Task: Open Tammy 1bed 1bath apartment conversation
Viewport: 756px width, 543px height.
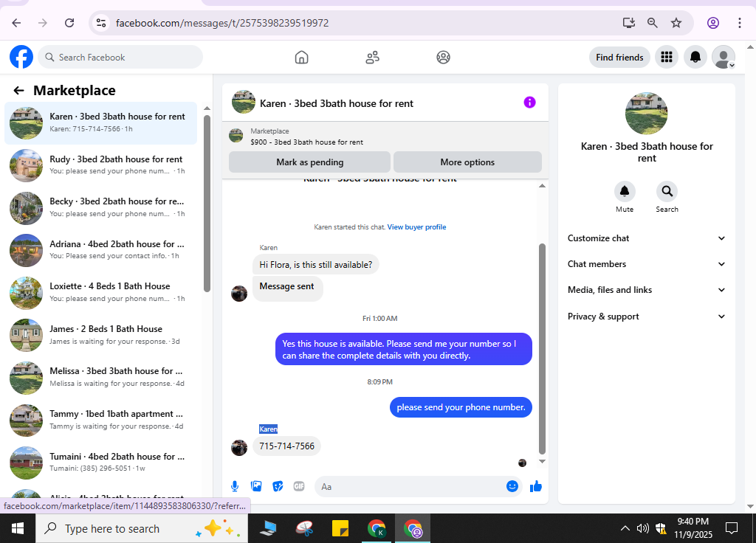Action: click(x=100, y=420)
